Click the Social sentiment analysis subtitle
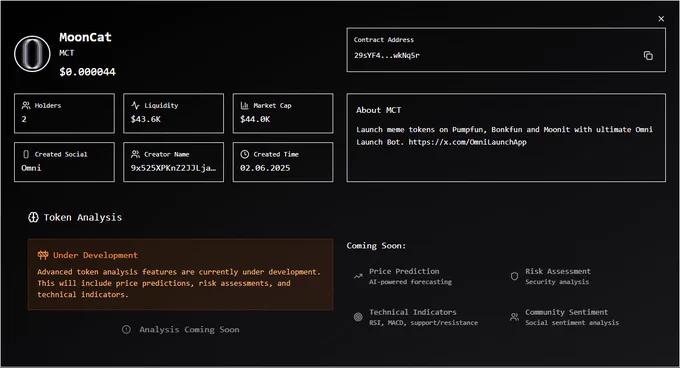The image size is (680, 368). [572, 322]
